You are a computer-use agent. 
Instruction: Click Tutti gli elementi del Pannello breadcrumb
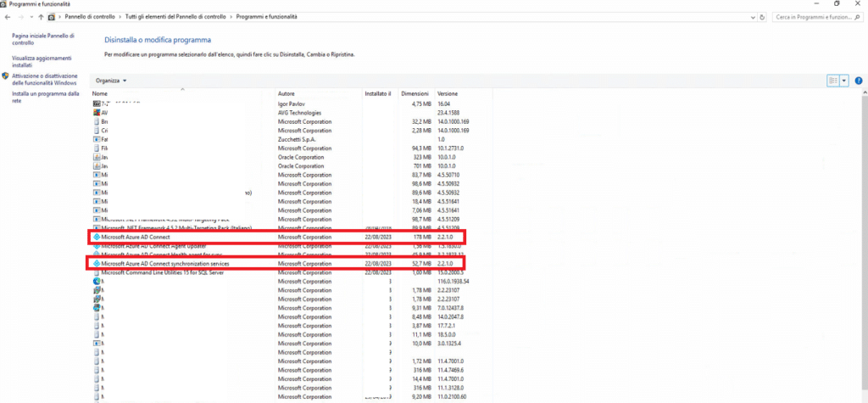pos(175,17)
